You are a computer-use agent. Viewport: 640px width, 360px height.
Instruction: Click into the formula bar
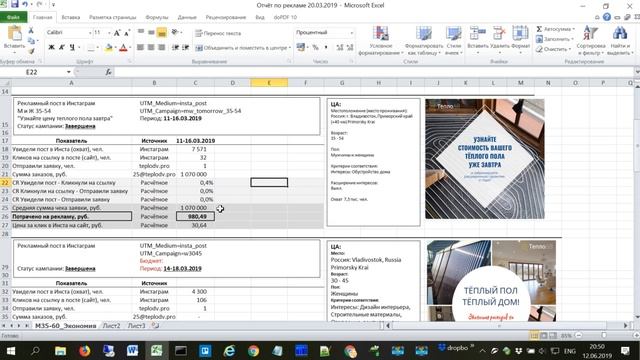(373, 72)
